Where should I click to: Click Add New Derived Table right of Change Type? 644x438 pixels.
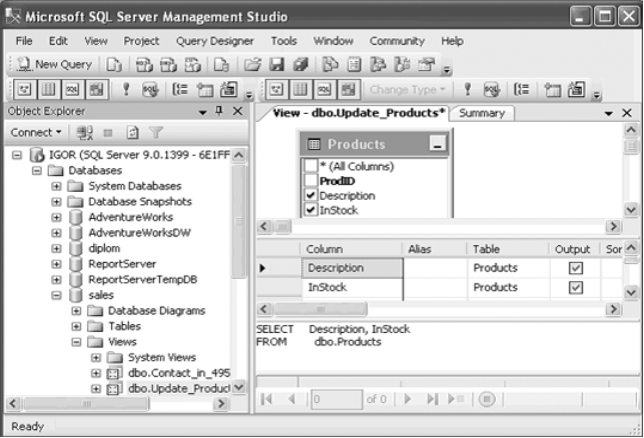click(x=576, y=89)
